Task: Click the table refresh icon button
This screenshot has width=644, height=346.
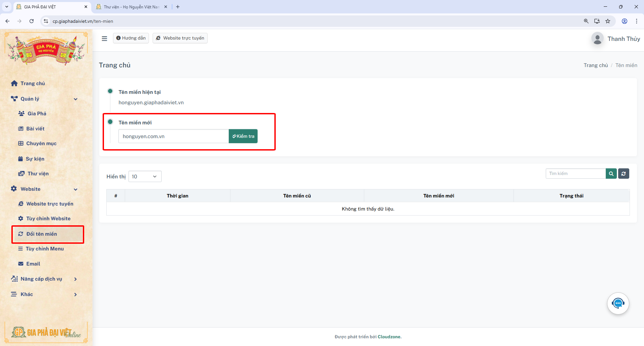Action: pyautogui.click(x=624, y=174)
